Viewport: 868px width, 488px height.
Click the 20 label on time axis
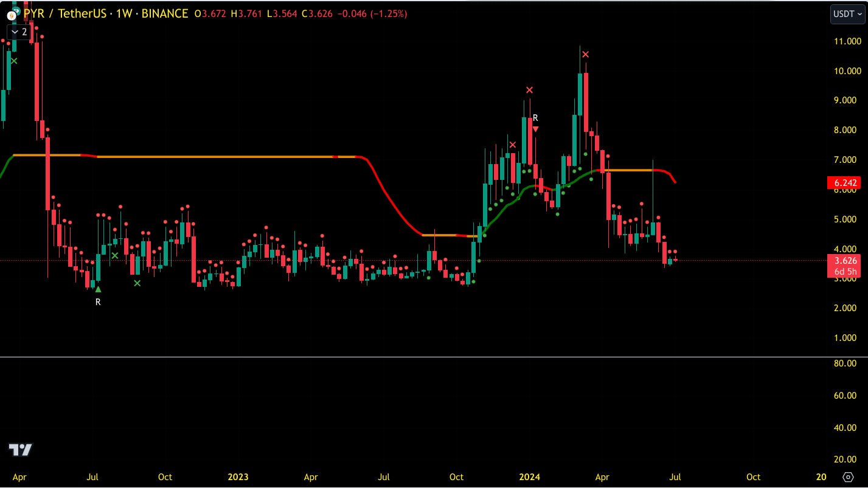(821, 477)
